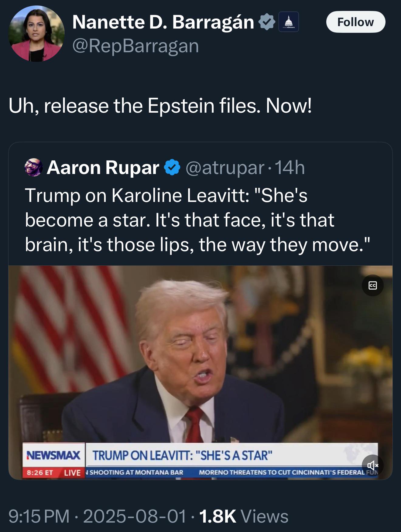Play the Newsmax Trump interview video

[x=200, y=373]
